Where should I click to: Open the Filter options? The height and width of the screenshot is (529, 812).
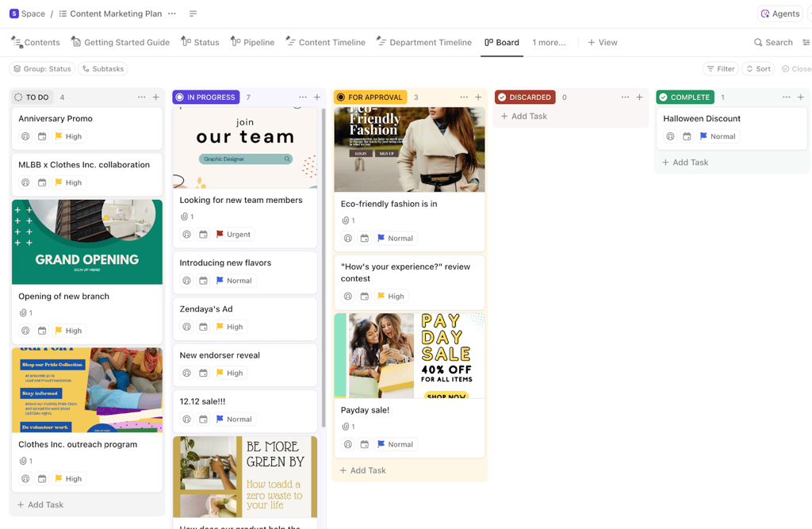[x=721, y=69]
